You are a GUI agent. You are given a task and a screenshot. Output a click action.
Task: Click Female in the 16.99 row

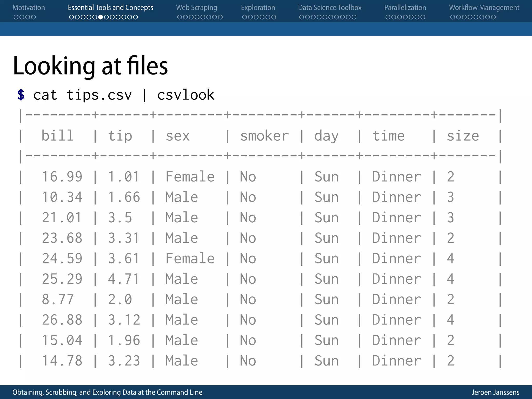click(190, 177)
